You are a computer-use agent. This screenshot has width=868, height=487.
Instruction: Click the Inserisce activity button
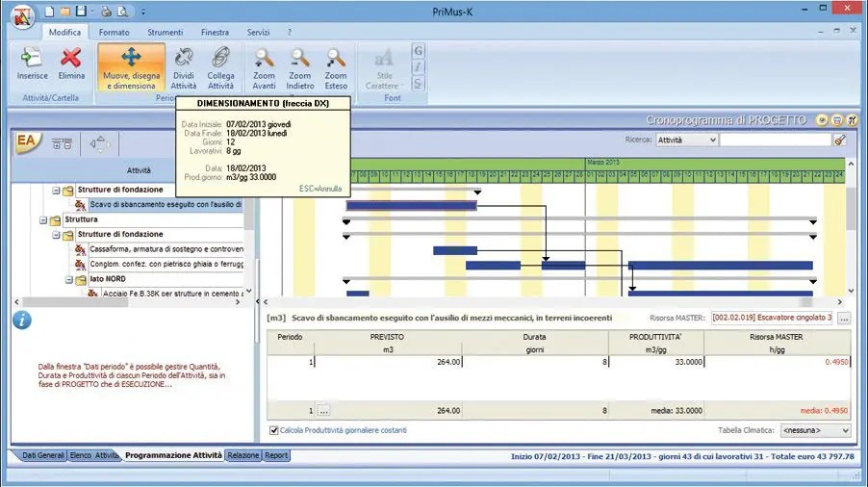[32, 65]
